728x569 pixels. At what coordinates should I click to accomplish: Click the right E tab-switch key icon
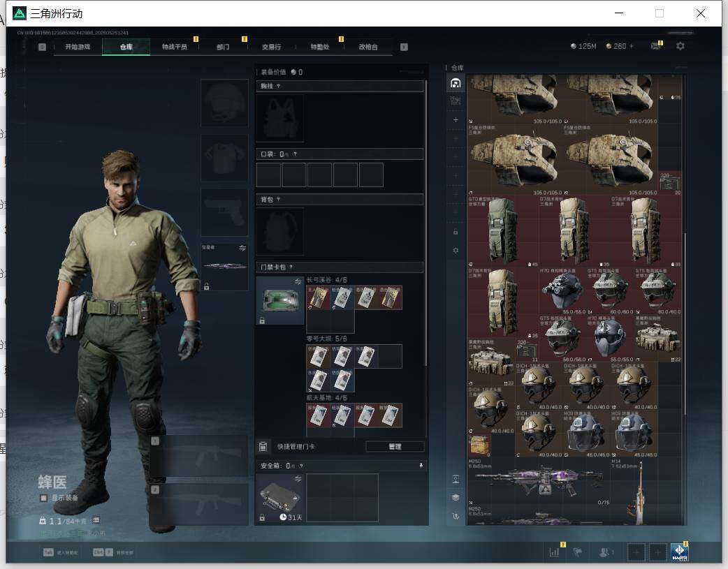coord(404,47)
